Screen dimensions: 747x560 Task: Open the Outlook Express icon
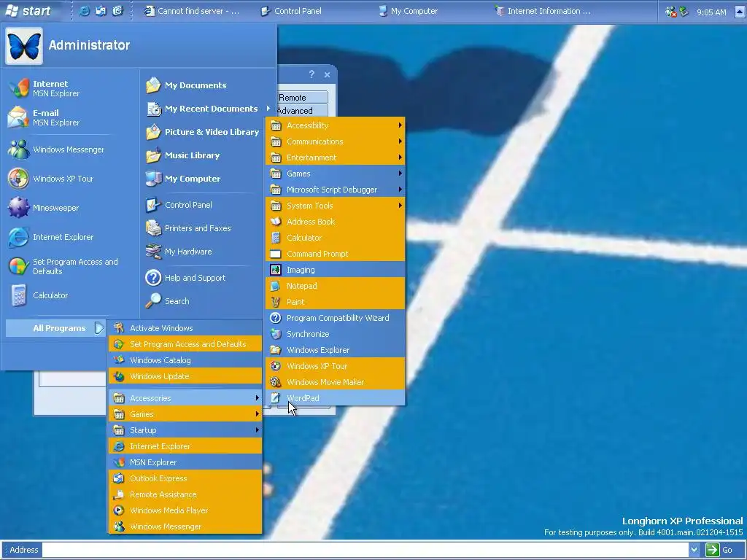point(119,478)
